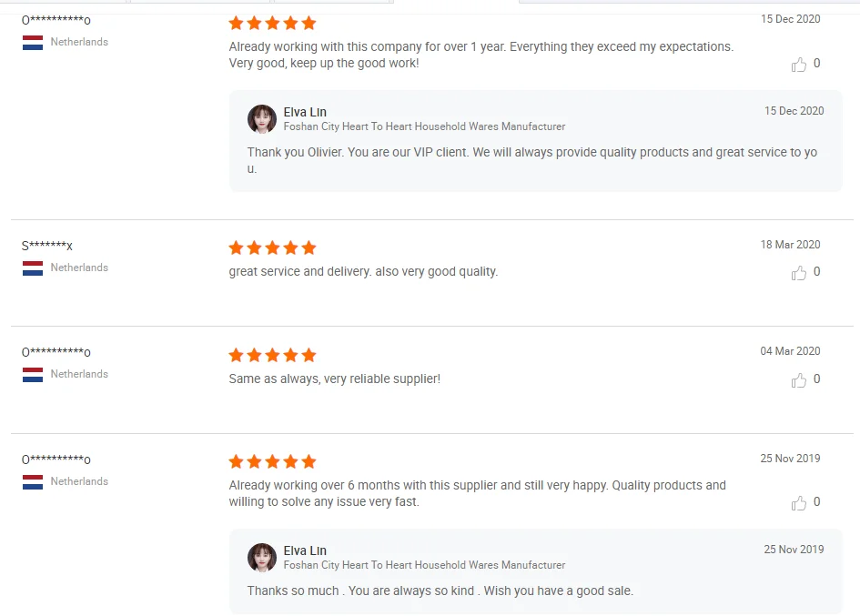Like the 'very reliable supplier' review
This screenshot has height=616, width=860.
pos(799,379)
